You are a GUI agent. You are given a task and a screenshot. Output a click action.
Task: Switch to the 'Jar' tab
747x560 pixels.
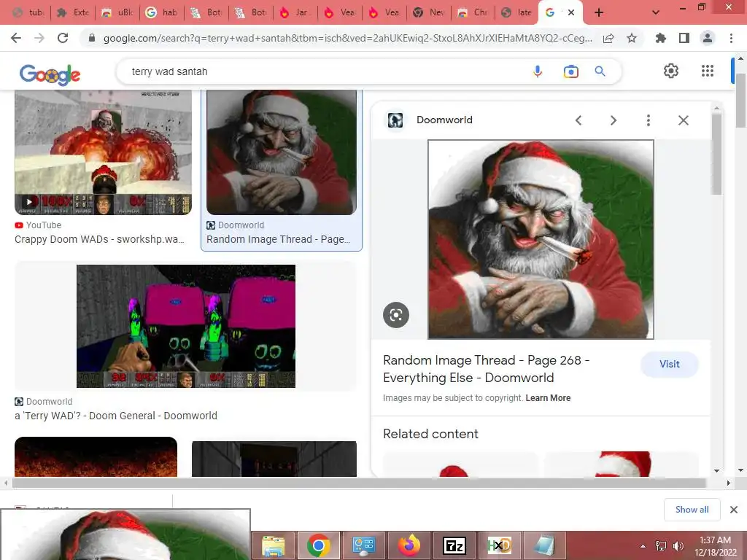coord(295,12)
